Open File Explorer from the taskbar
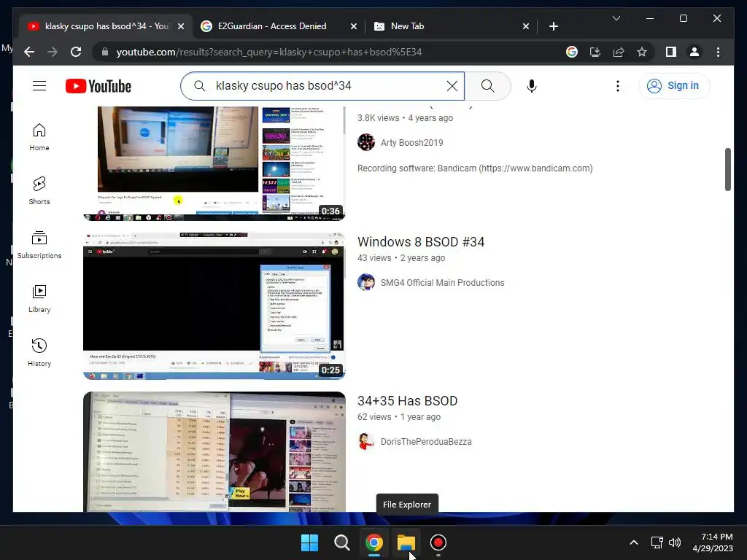 (x=406, y=542)
